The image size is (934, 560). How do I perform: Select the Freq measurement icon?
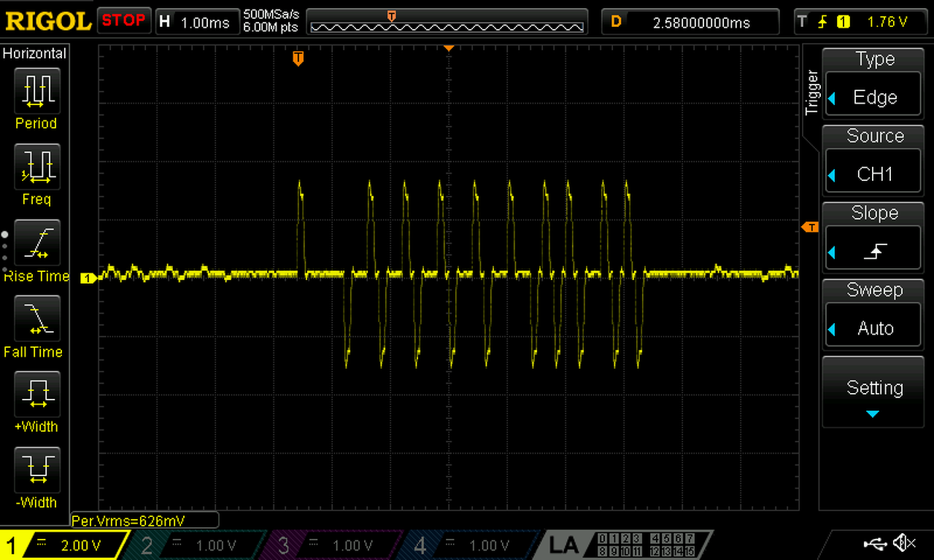pyautogui.click(x=36, y=167)
